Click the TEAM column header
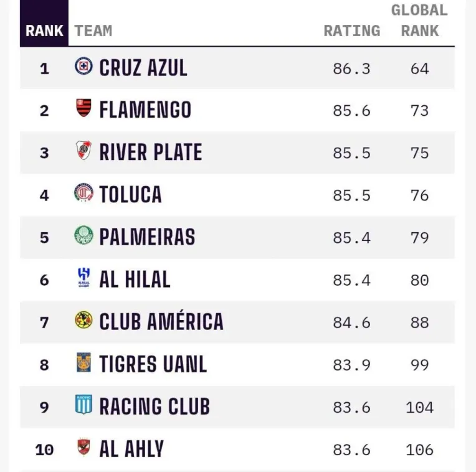 click(93, 31)
